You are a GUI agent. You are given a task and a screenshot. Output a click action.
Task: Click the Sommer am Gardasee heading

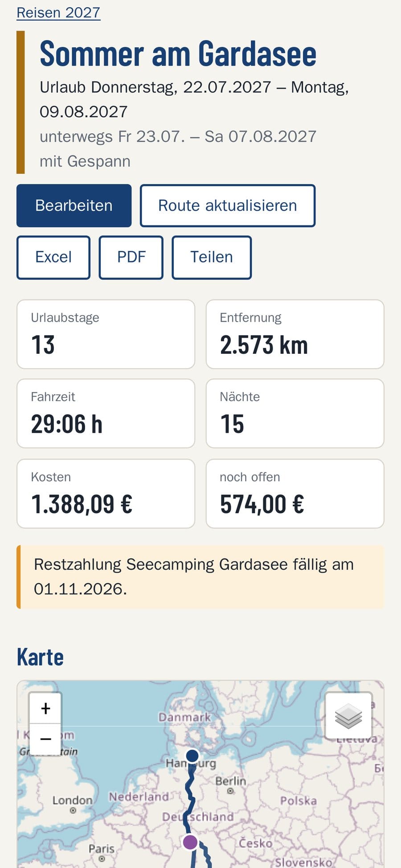click(178, 54)
